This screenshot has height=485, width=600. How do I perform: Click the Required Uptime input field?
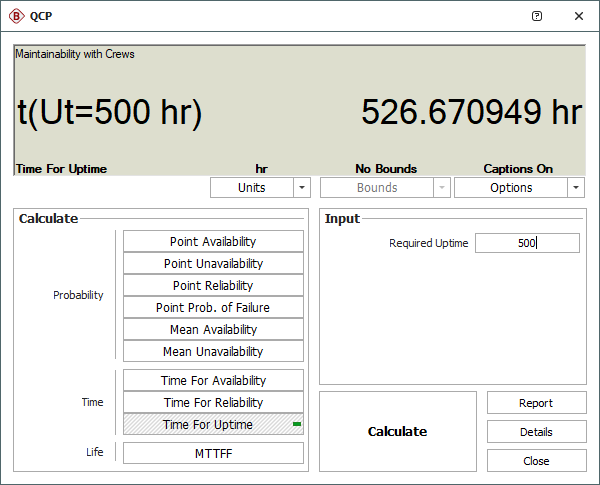[527, 243]
